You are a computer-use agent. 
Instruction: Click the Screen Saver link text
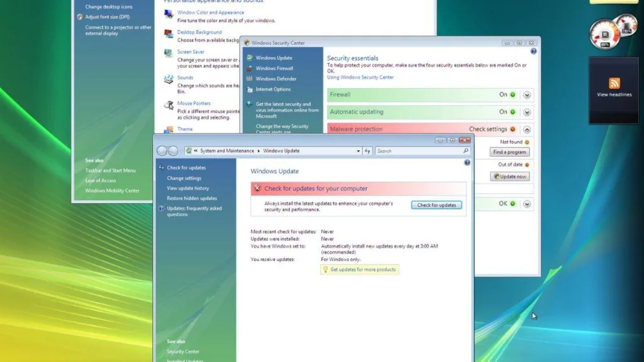[191, 52]
